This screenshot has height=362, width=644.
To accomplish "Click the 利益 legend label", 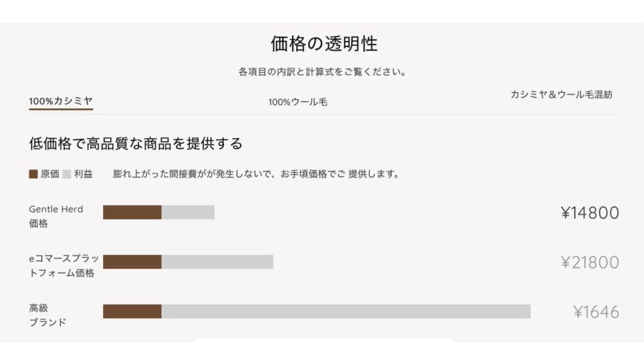I will point(84,174).
